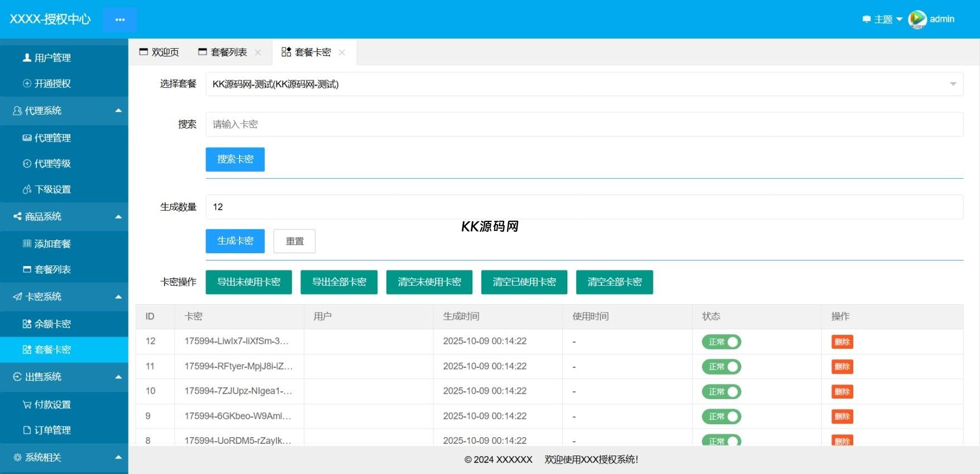Toggle status switch for card ID 12
This screenshot has width=980, height=474.
pos(721,342)
